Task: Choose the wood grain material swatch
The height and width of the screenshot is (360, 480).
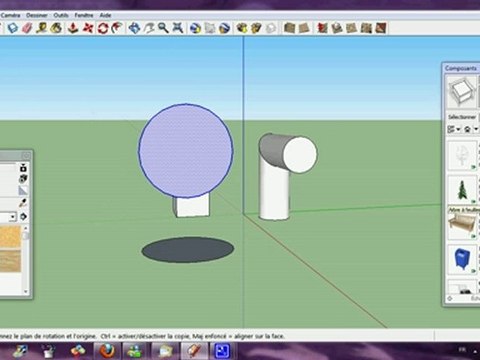Action: (x=10, y=261)
